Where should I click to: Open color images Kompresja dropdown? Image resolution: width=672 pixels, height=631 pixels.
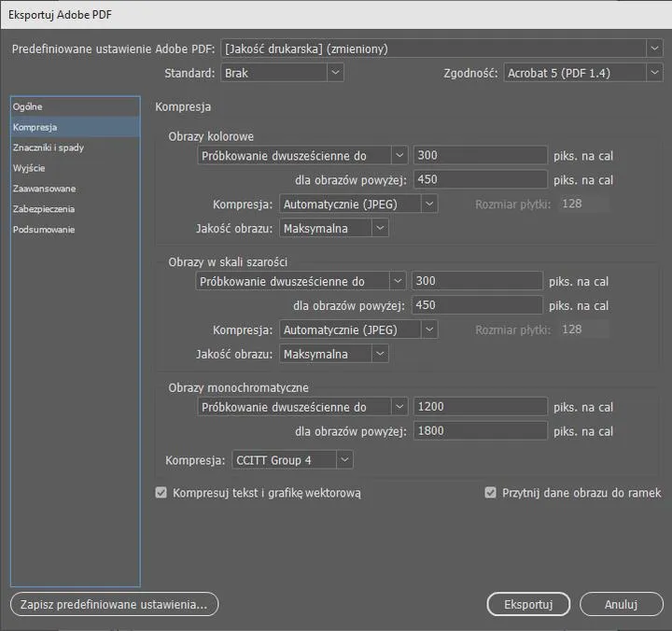click(x=358, y=203)
